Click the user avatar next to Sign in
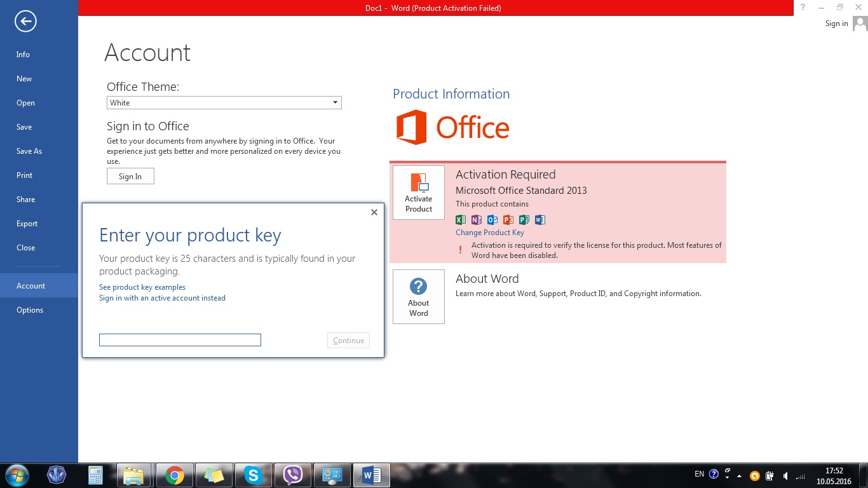The image size is (868, 488). [860, 24]
